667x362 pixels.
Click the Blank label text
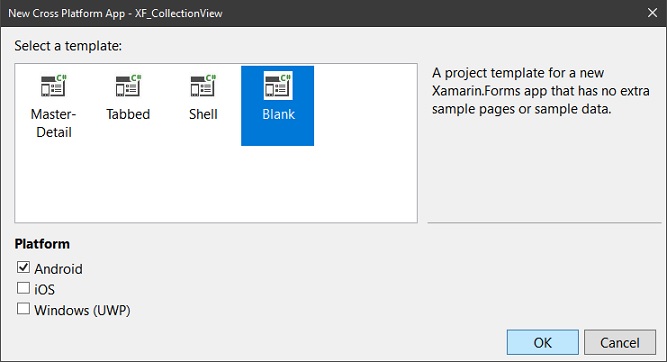[278, 114]
